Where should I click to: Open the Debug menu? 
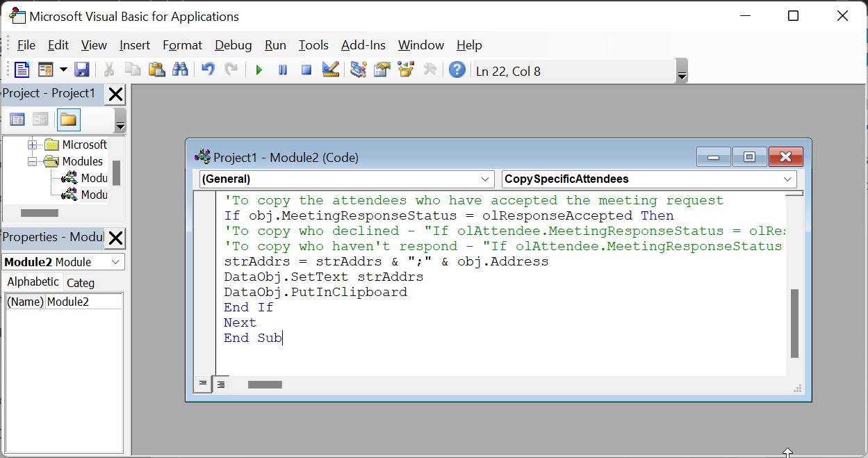pos(233,45)
